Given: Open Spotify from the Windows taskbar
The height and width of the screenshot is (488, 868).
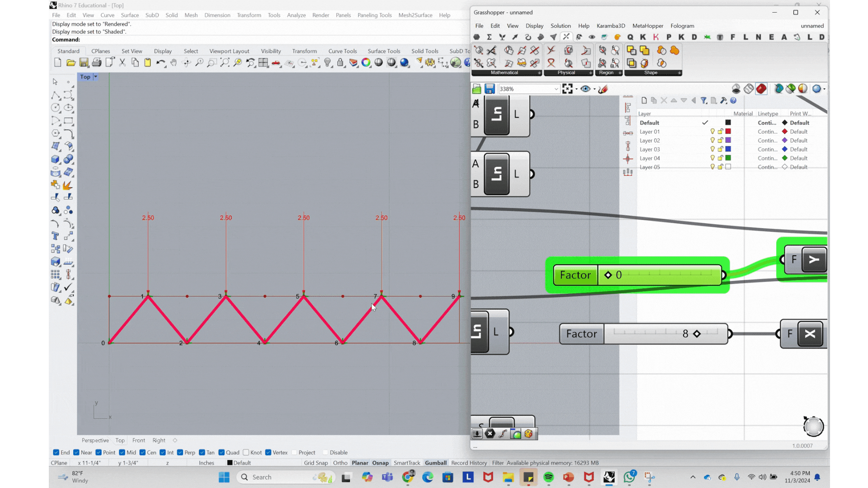Looking at the screenshot, I should [548, 477].
